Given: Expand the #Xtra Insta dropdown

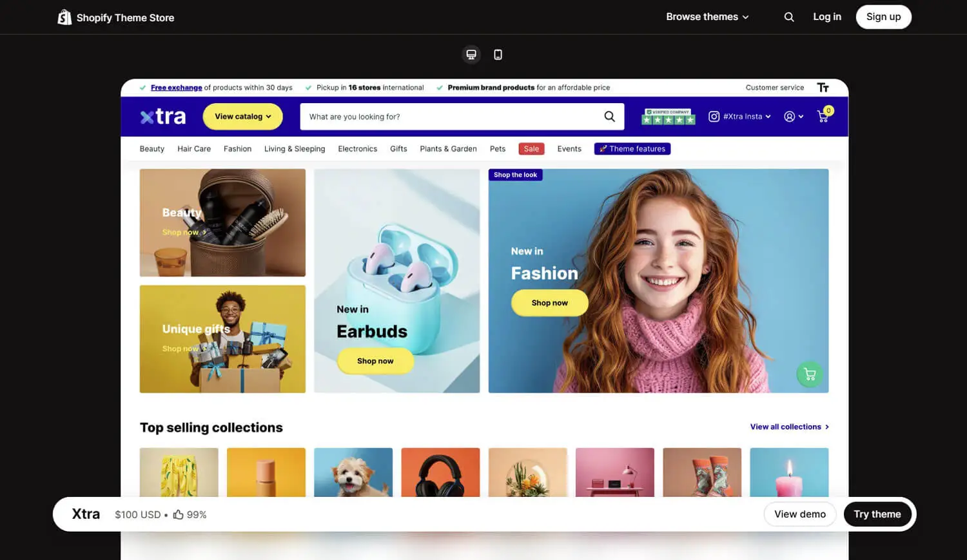Looking at the screenshot, I should click(739, 117).
